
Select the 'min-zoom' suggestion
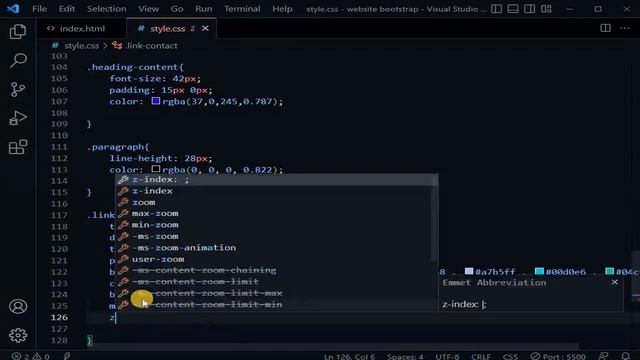tap(277, 225)
